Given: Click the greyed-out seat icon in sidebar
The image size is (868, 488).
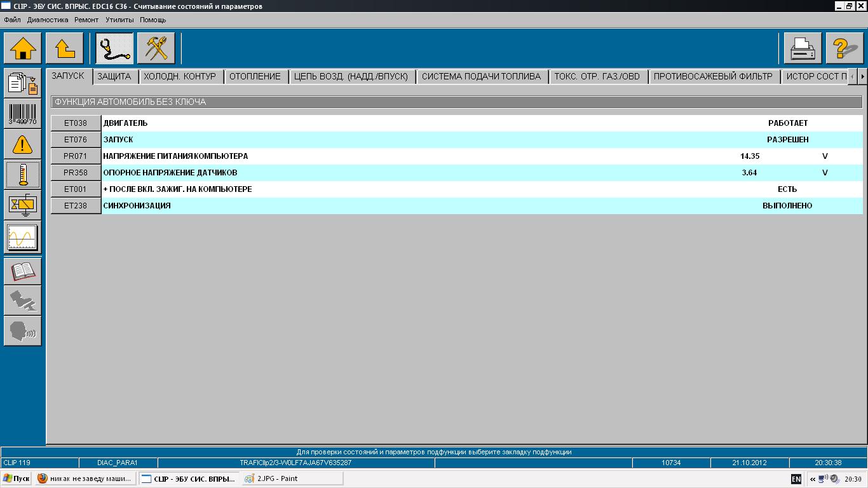Looking at the screenshot, I should click(23, 301).
